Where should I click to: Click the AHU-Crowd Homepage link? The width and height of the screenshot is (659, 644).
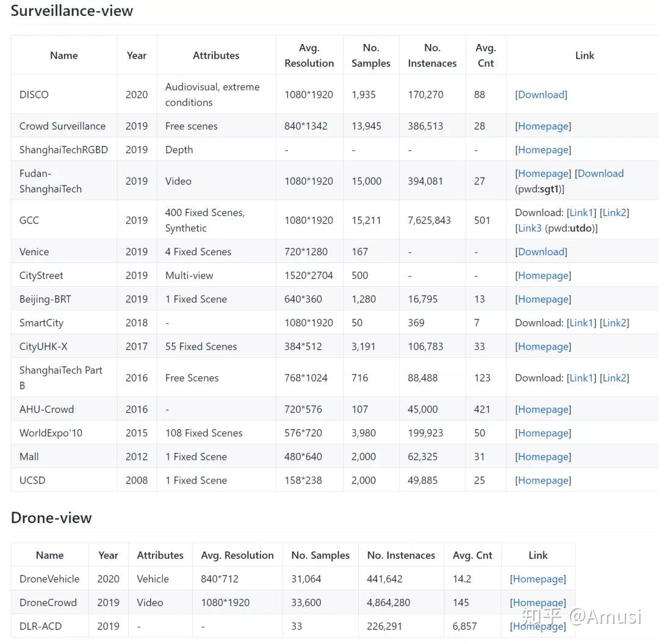(x=542, y=409)
